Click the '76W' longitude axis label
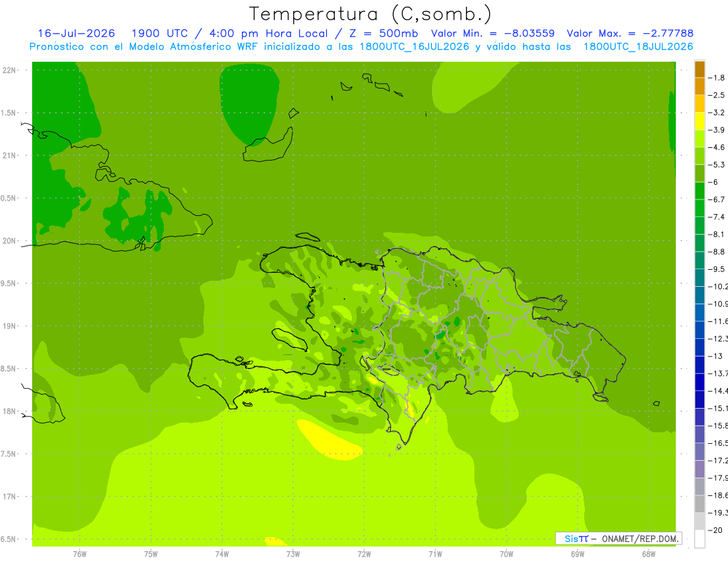Image resolution: width=728 pixels, height=562 pixels. pos(79,554)
